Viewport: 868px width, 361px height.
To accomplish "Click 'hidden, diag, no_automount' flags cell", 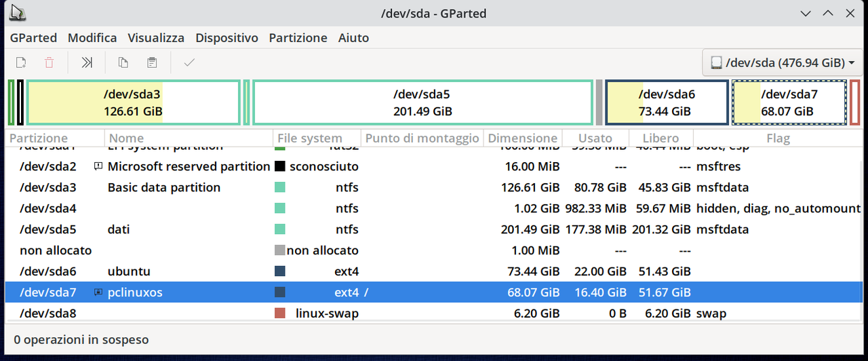I will (778, 208).
